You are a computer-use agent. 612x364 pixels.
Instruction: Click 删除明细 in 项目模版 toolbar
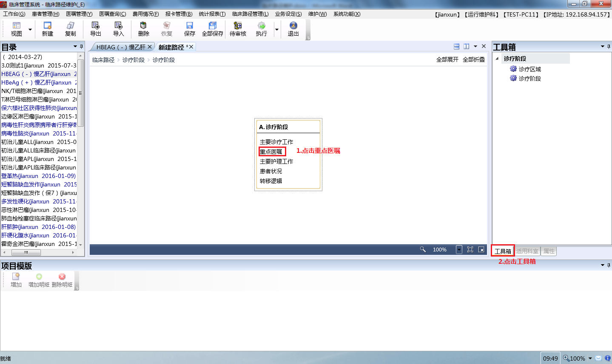[62, 280]
